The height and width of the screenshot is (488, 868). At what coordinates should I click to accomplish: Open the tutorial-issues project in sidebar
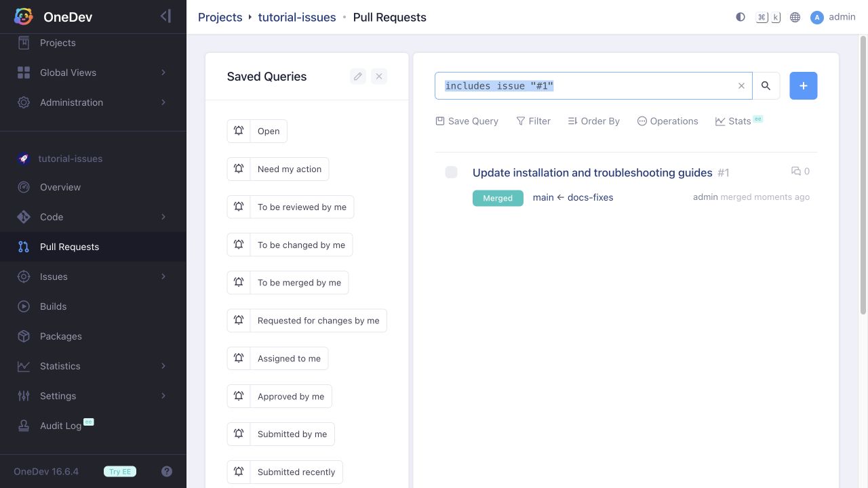click(x=71, y=159)
